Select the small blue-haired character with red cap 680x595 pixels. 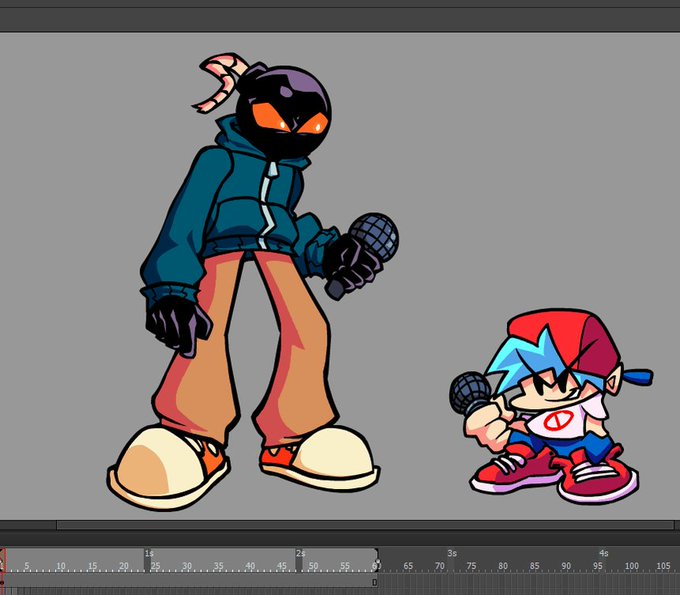(552, 406)
